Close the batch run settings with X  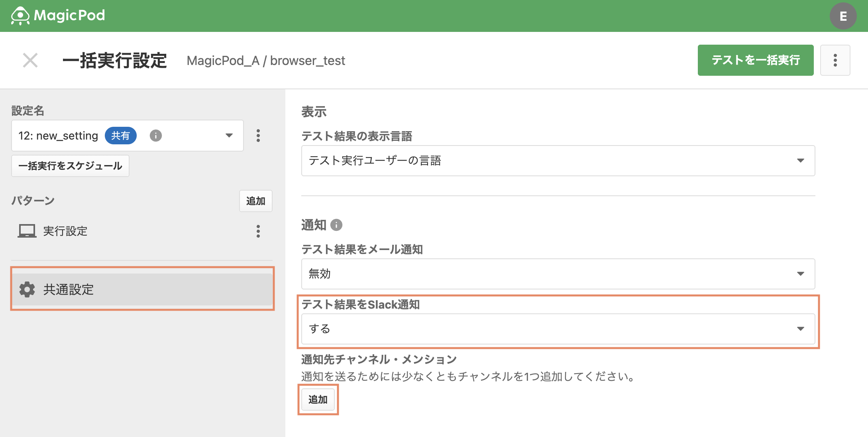click(x=30, y=61)
